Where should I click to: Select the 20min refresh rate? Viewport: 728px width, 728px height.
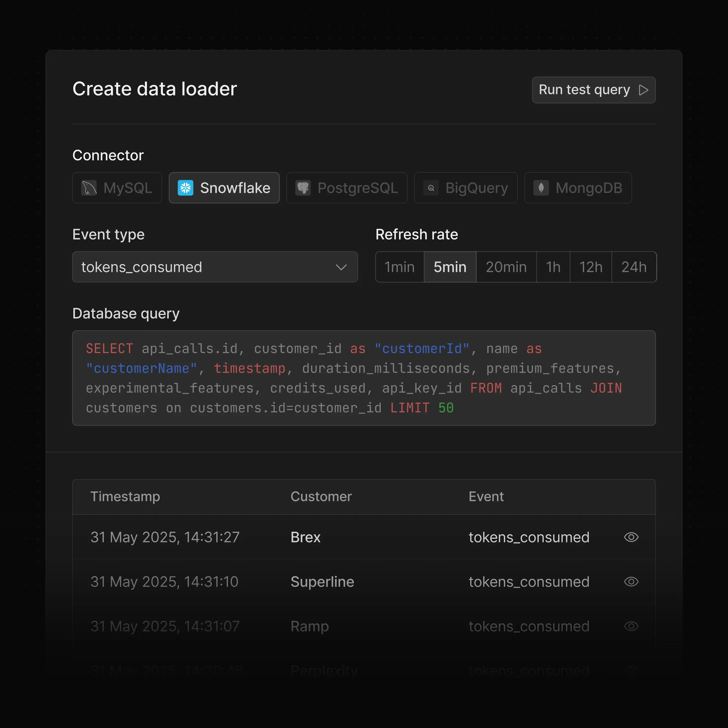(506, 267)
